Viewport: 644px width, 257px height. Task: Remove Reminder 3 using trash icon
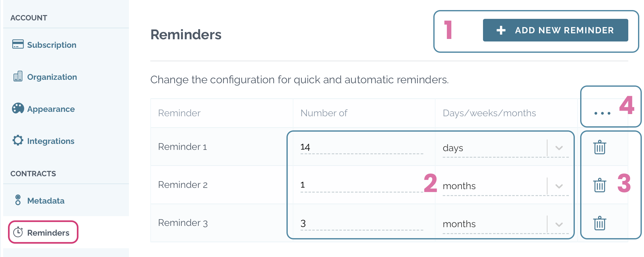[600, 223]
